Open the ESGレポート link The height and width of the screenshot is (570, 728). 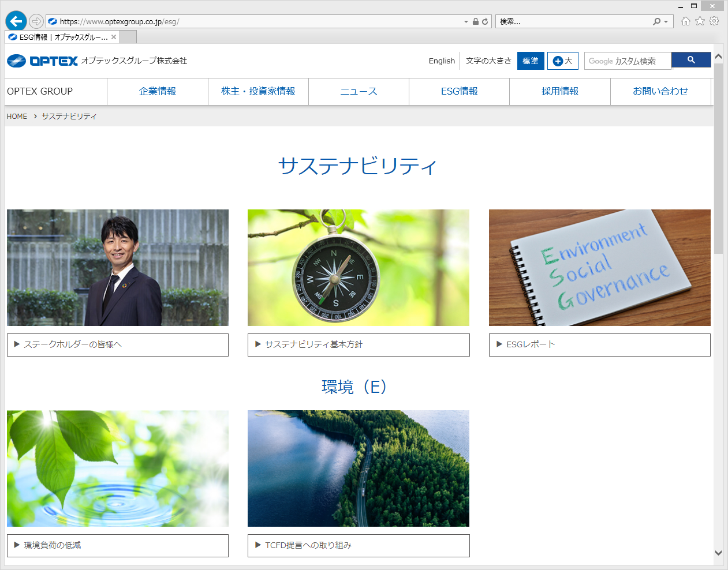click(x=599, y=344)
